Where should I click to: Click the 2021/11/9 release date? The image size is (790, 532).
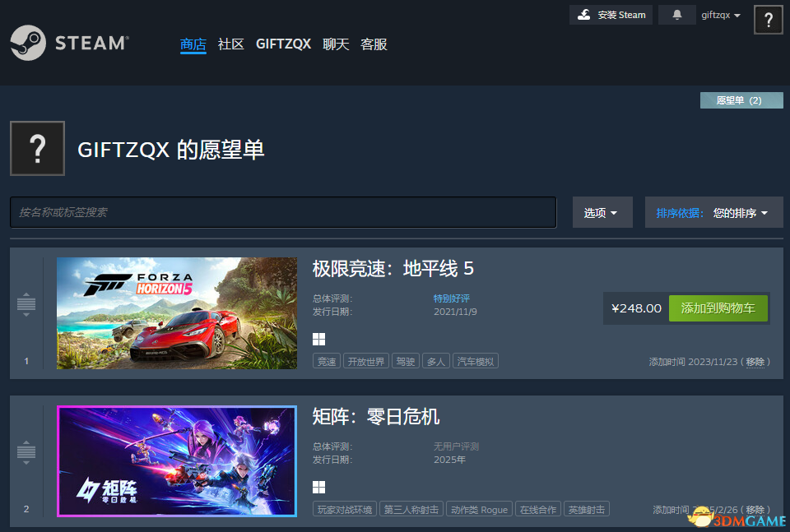pyautogui.click(x=455, y=312)
